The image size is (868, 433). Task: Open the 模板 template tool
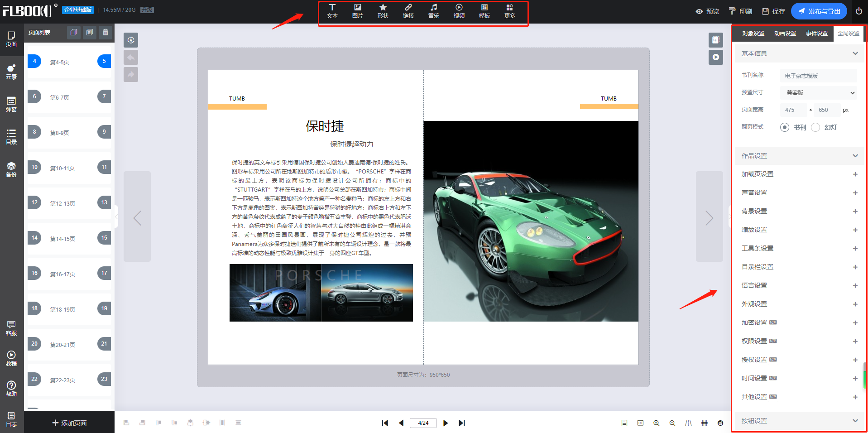point(484,11)
